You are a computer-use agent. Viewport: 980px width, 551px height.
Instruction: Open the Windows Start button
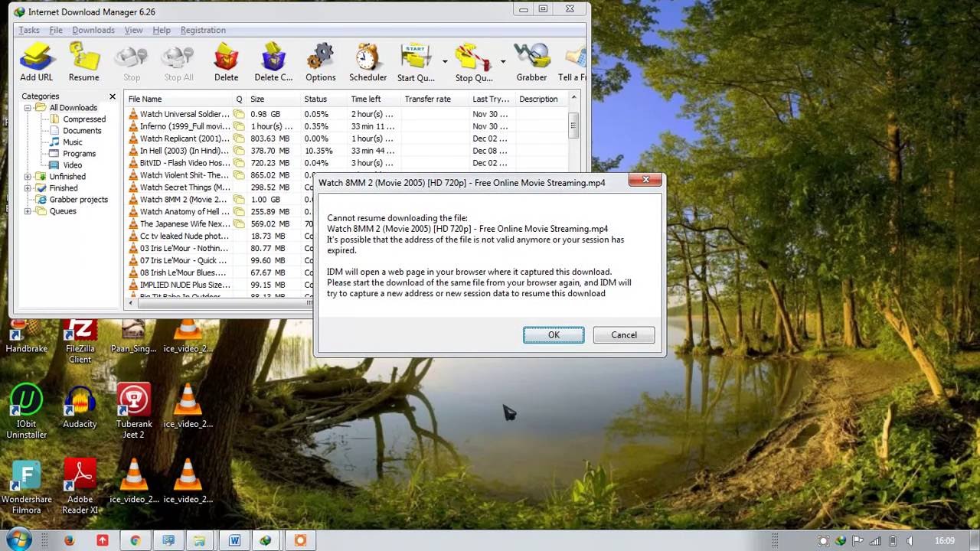[x=18, y=539]
